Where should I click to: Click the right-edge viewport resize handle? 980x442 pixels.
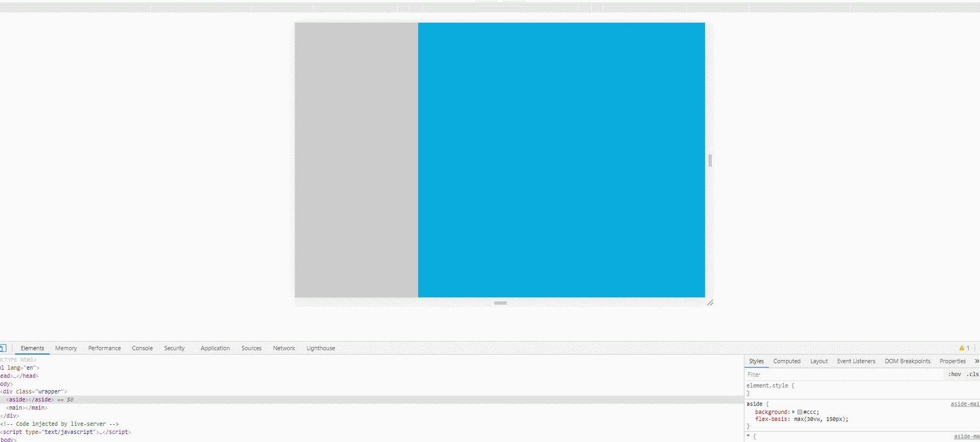[710, 160]
